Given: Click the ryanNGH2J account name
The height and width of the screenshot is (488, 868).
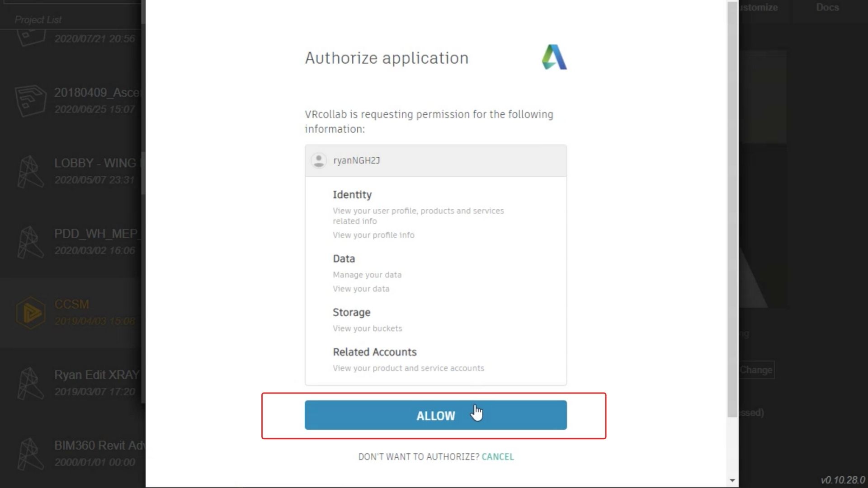Looking at the screenshot, I should (x=356, y=160).
